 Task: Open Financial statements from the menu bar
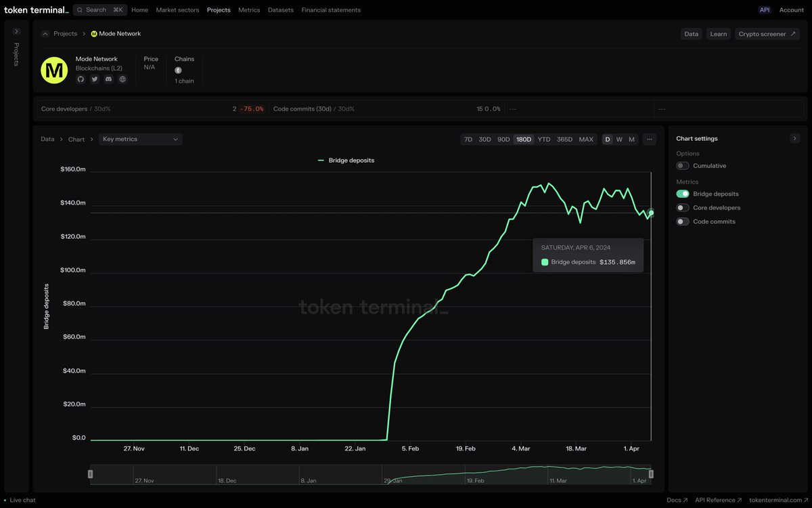pyautogui.click(x=331, y=9)
